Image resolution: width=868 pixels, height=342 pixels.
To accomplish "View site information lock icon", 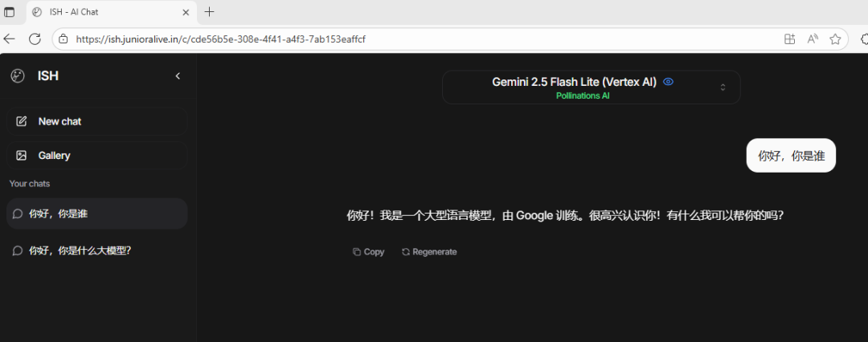I will (x=63, y=39).
